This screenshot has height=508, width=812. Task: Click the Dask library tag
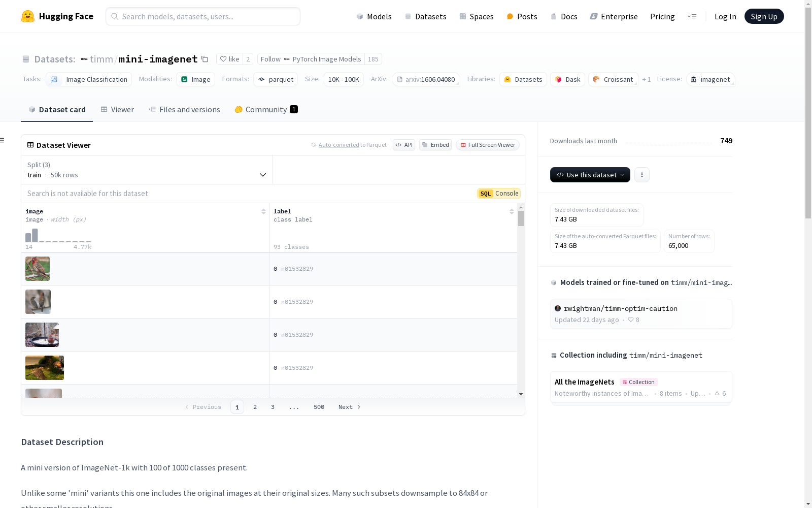click(567, 79)
